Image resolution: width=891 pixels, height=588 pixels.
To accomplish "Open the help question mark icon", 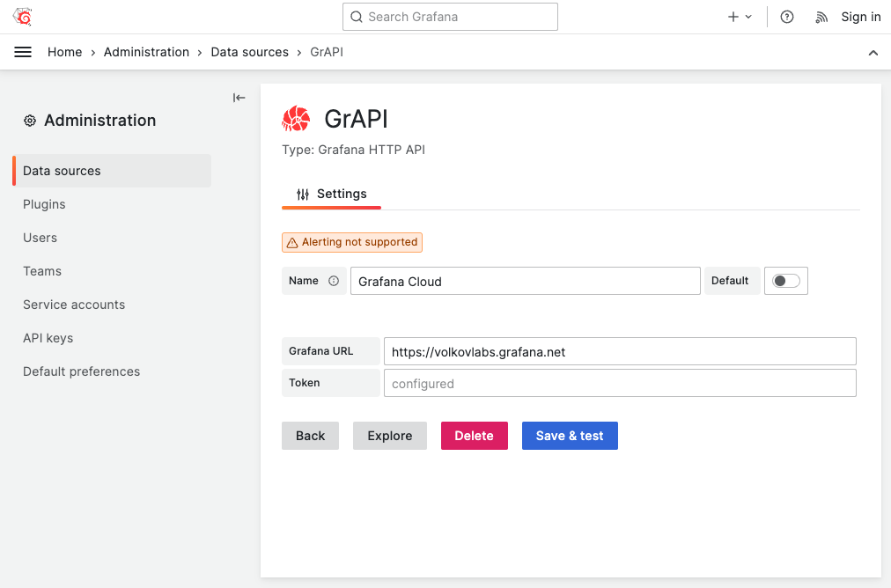I will [787, 17].
